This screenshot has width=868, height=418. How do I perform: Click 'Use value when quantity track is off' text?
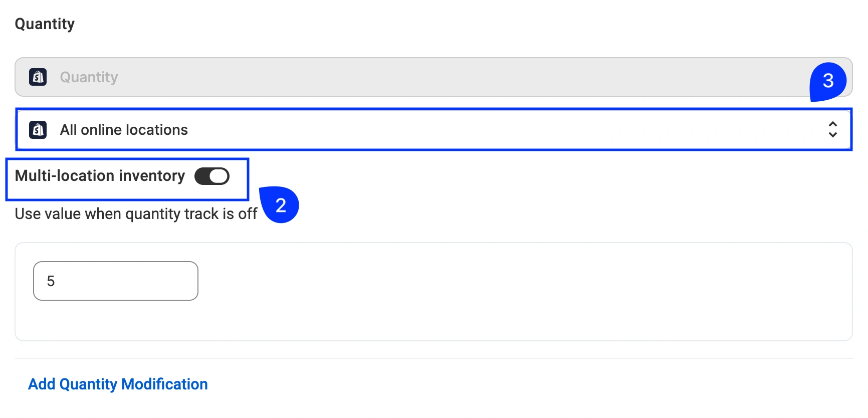click(136, 214)
